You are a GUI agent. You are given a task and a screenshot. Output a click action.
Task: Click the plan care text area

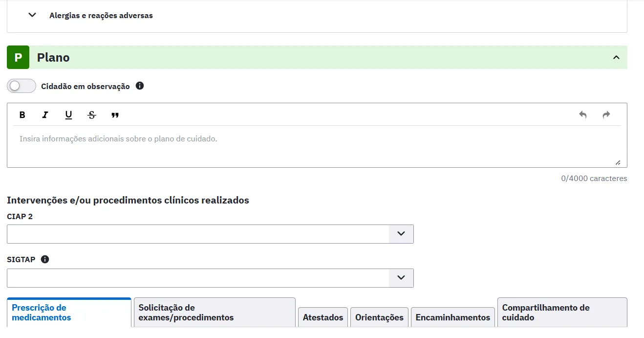pos(317,146)
